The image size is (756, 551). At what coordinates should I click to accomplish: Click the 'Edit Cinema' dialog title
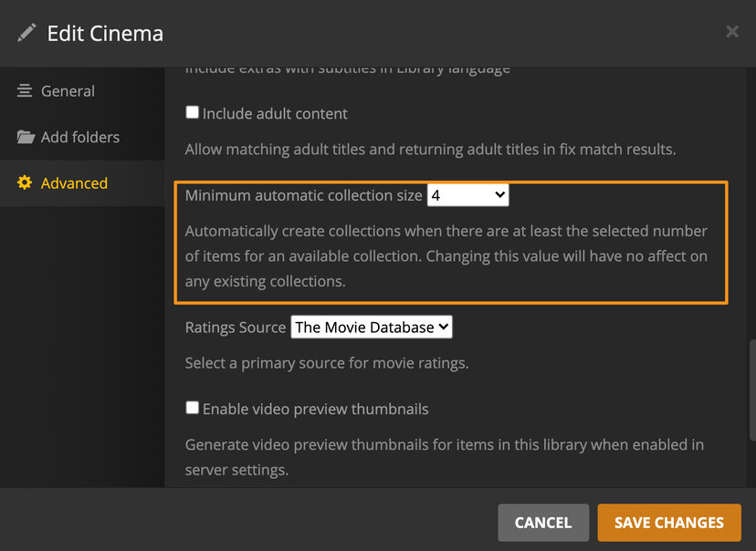[105, 34]
